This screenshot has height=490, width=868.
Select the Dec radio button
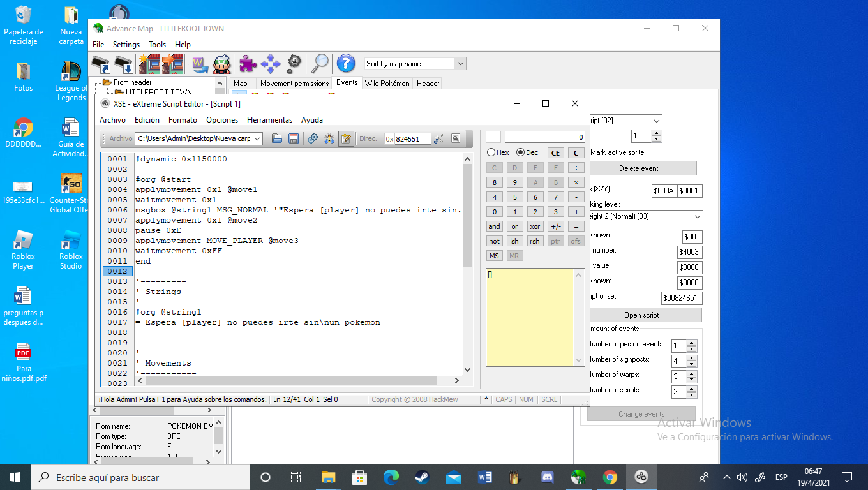click(x=520, y=152)
